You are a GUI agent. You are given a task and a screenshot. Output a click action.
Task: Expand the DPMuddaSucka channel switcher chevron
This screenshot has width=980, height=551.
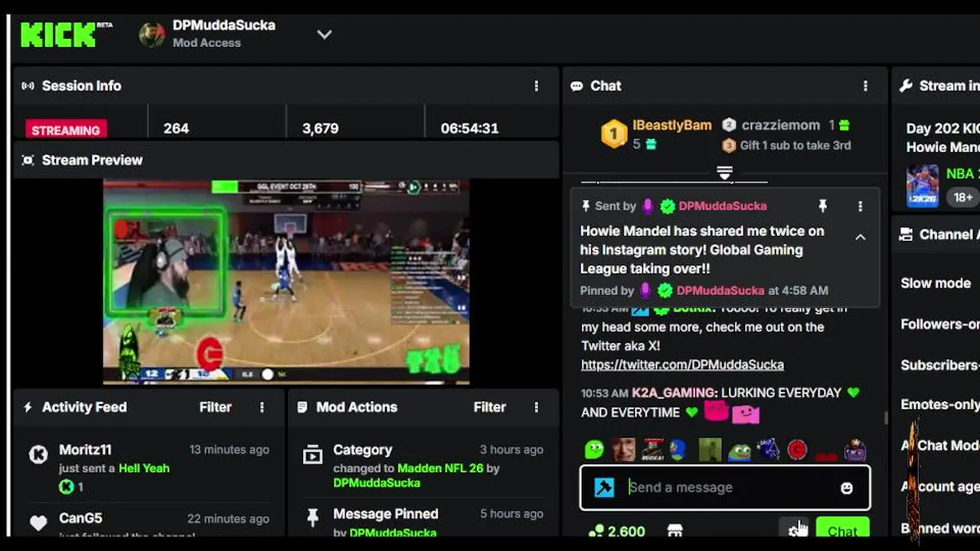point(325,34)
